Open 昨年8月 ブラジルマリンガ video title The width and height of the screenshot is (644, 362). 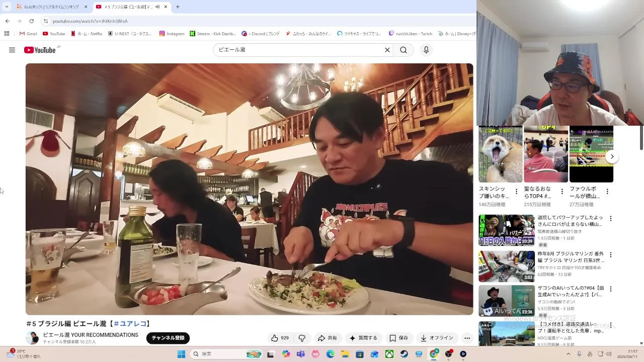[x=571, y=257]
